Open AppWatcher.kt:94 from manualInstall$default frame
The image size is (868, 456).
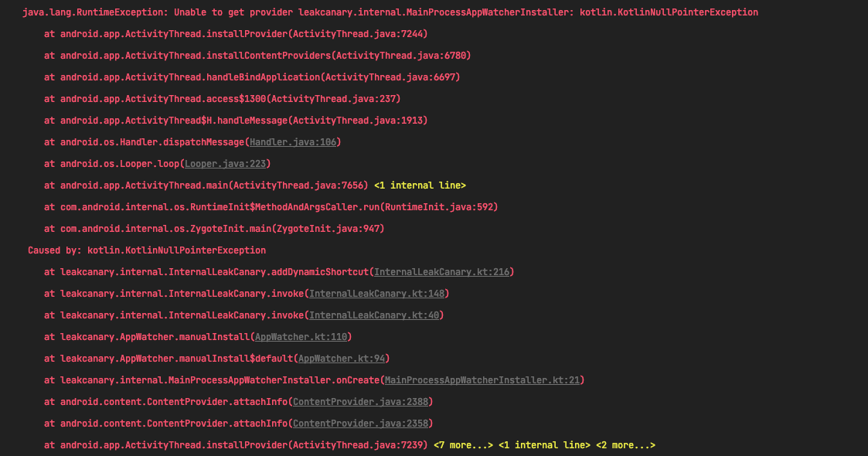pyautogui.click(x=341, y=358)
